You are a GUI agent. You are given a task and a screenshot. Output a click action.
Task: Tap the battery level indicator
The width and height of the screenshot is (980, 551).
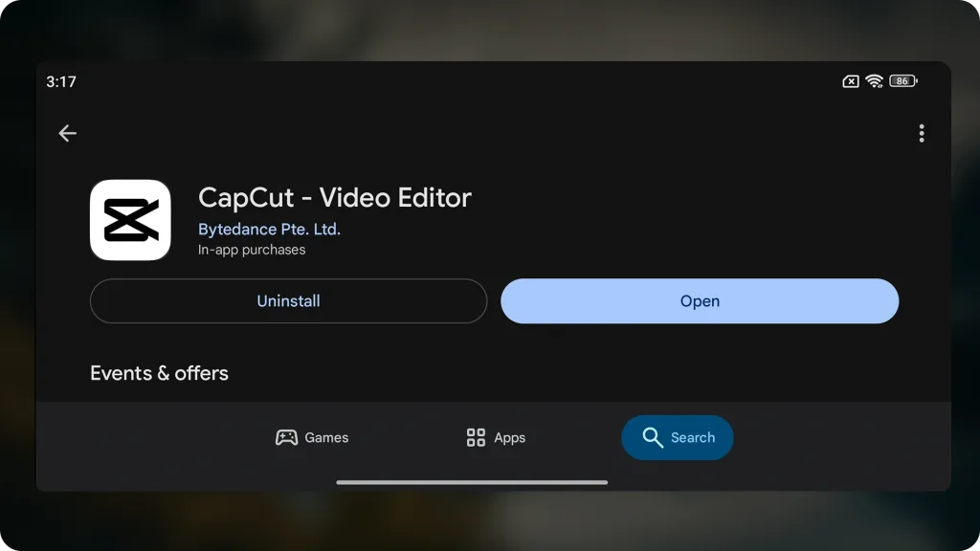(903, 81)
